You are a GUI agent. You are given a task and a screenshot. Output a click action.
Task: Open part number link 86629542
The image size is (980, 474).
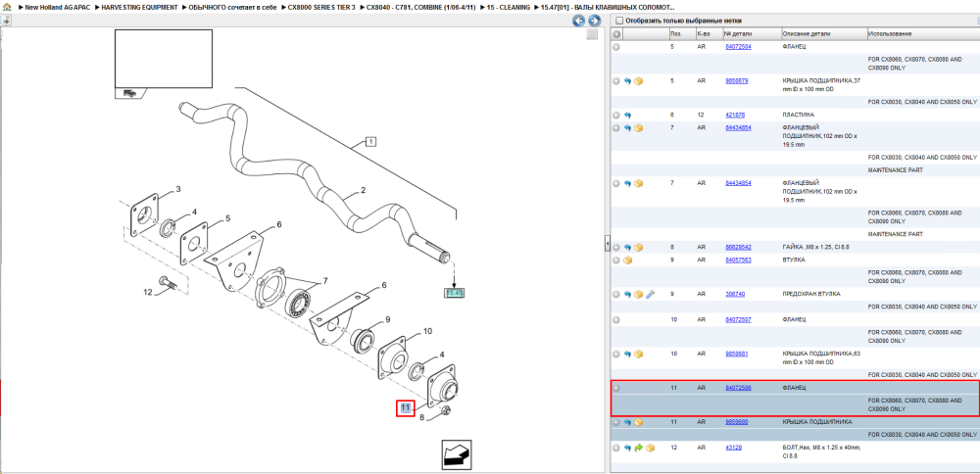(x=738, y=248)
